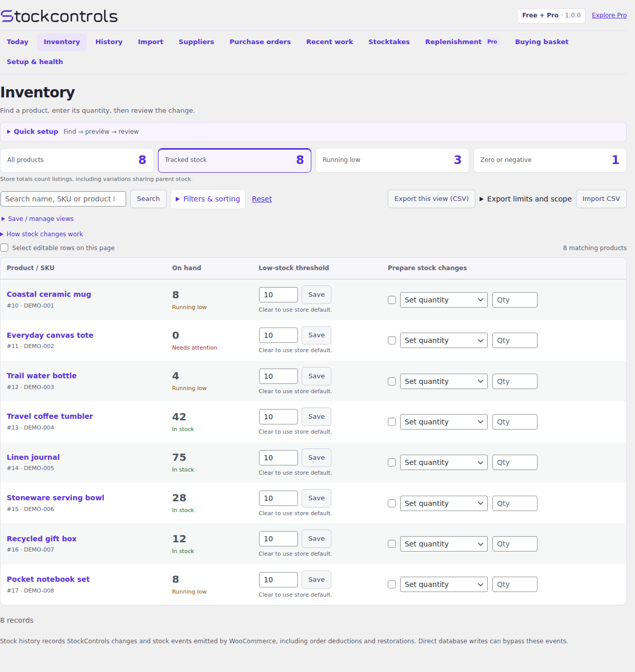Screen dimensions: 635x672
Task: Save threshold for Coastal ceramic mug
Action: click(x=316, y=295)
